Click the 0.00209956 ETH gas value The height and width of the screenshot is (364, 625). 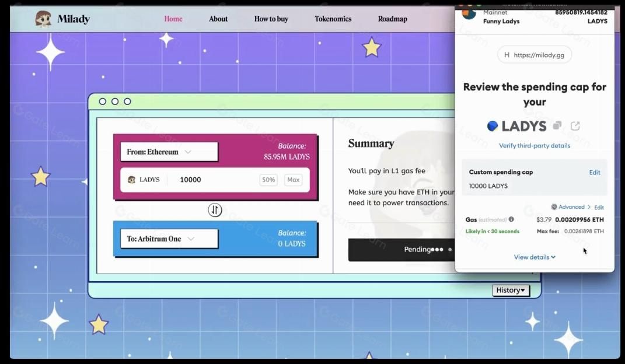point(579,219)
